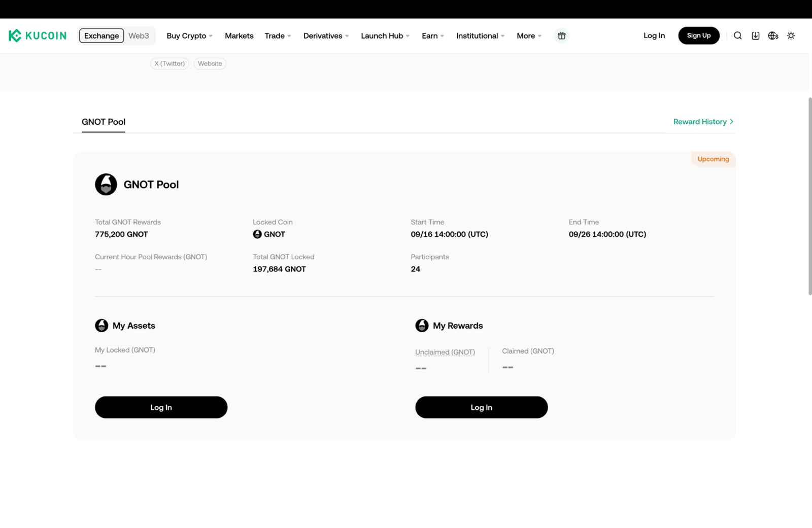Click the GNOT Pool card heading
This screenshot has height=528, width=812.
(151, 185)
